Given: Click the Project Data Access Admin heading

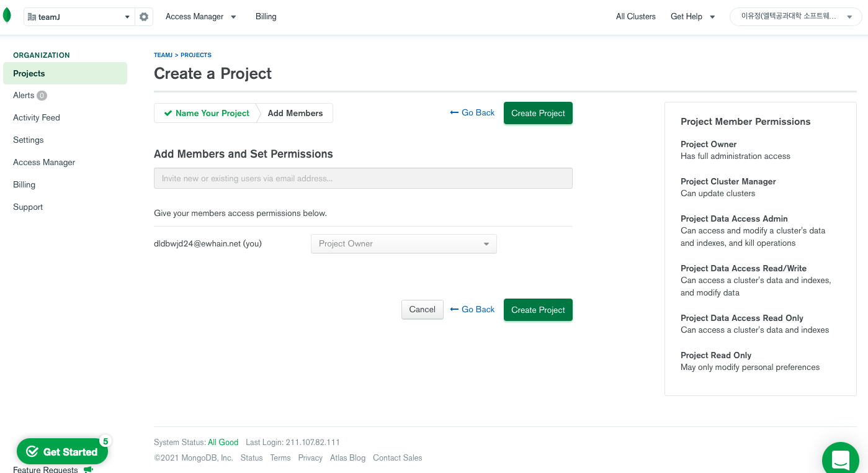Looking at the screenshot, I should tap(734, 218).
